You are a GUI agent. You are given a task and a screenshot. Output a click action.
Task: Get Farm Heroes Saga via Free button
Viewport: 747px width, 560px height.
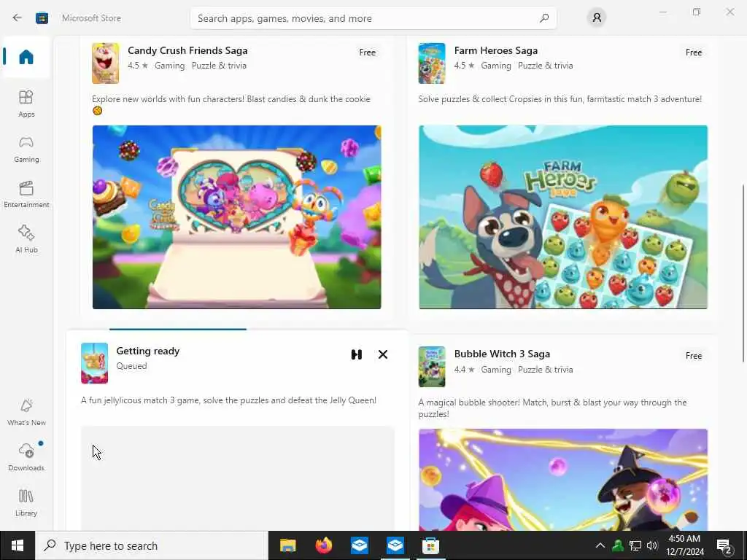694,52
